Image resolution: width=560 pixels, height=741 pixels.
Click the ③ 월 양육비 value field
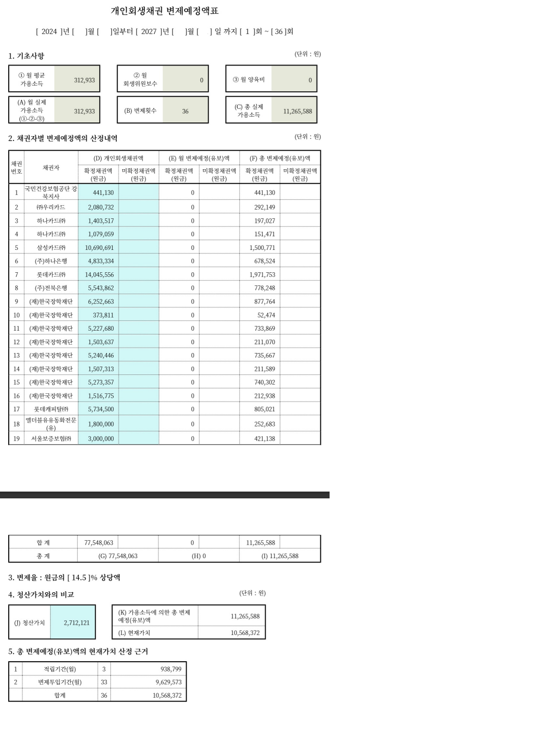click(x=294, y=80)
